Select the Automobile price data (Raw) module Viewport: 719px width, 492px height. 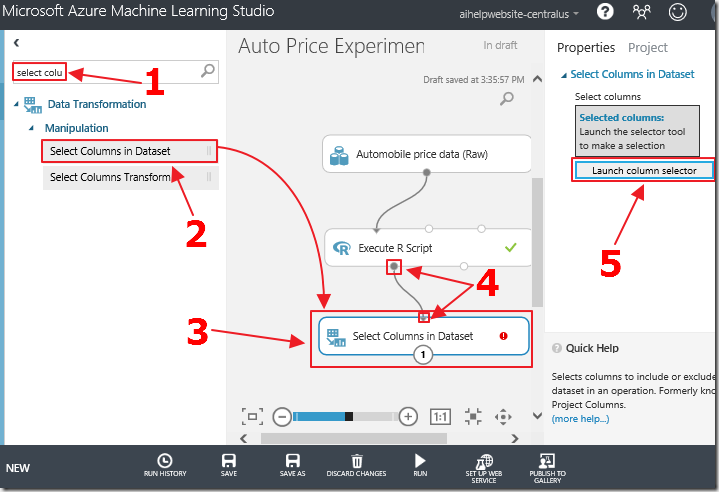tap(426, 154)
